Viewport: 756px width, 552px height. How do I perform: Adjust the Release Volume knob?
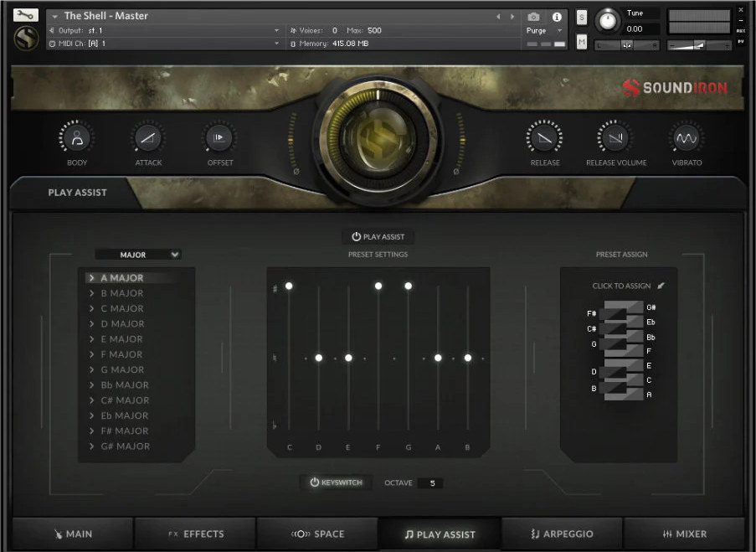[x=616, y=137]
